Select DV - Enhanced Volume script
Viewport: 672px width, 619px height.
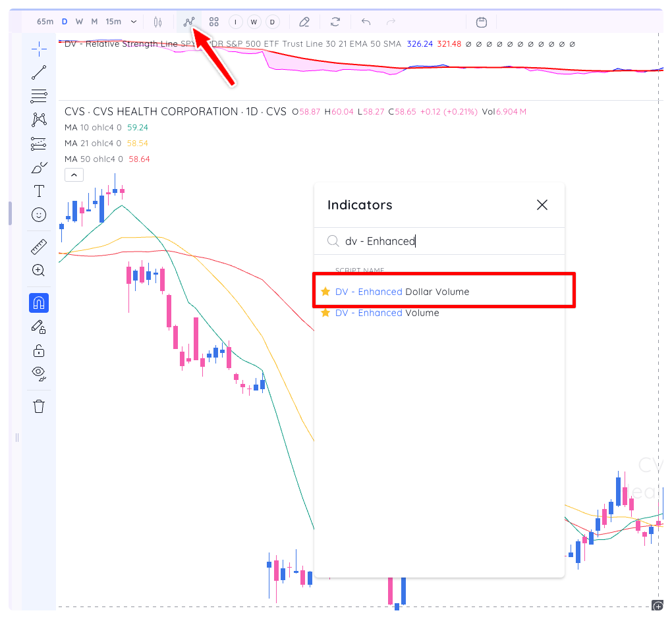[439, 313]
